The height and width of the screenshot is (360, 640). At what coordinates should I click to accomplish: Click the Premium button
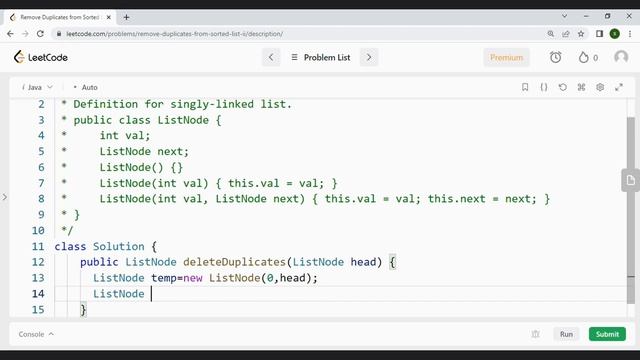(x=507, y=58)
